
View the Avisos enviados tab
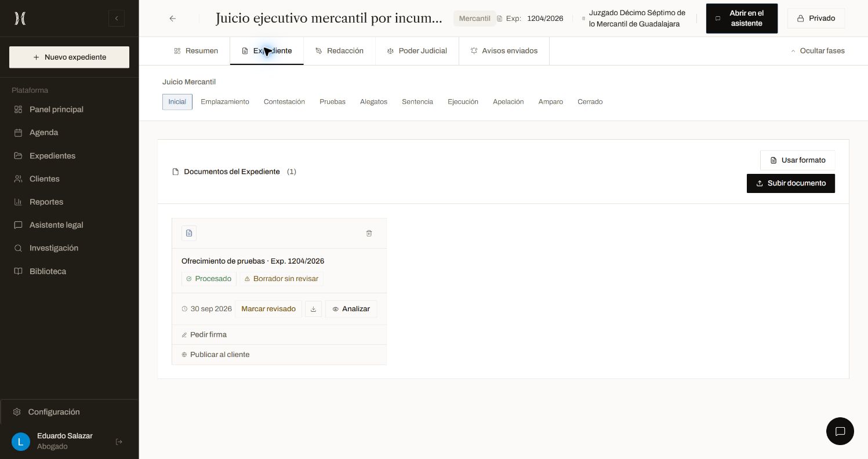[x=504, y=51]
